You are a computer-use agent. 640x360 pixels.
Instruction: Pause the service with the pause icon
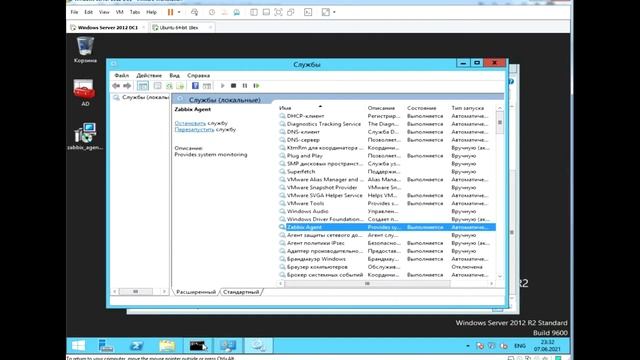tap(244, 86)
